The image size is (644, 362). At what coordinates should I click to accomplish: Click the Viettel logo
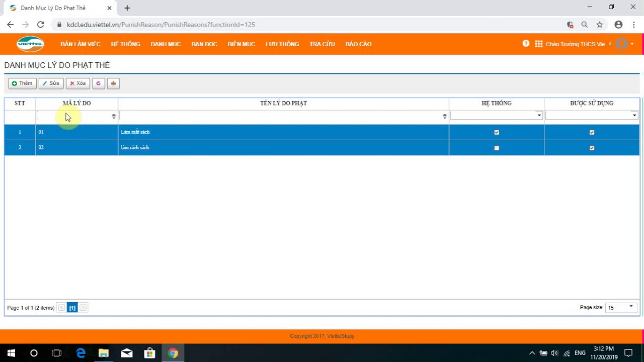[30, 44]
